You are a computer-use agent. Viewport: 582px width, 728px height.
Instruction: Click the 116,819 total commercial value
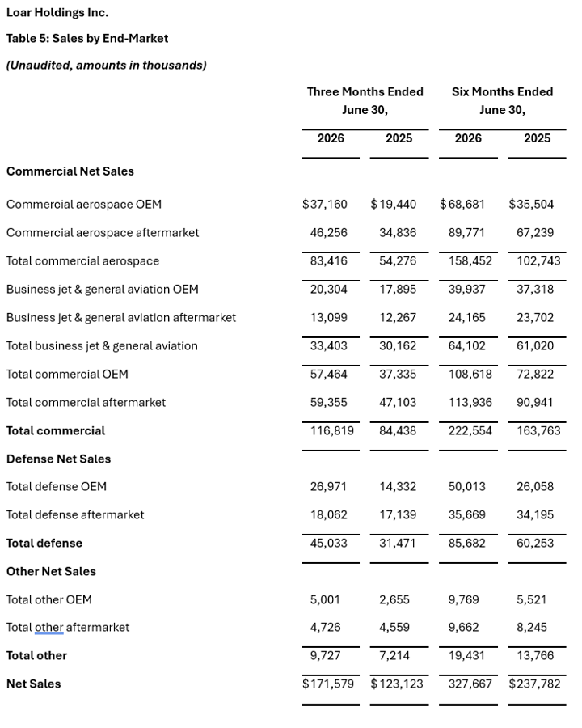click(332, 431)
